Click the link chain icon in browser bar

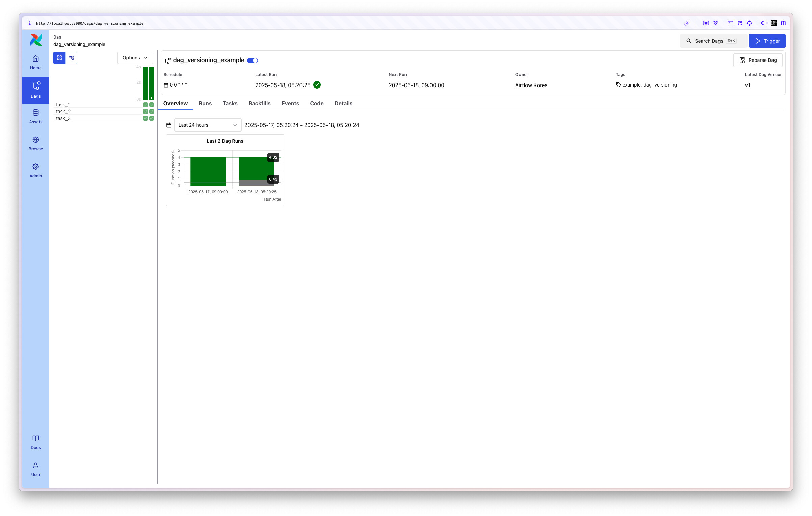click(x=687, y=23)
